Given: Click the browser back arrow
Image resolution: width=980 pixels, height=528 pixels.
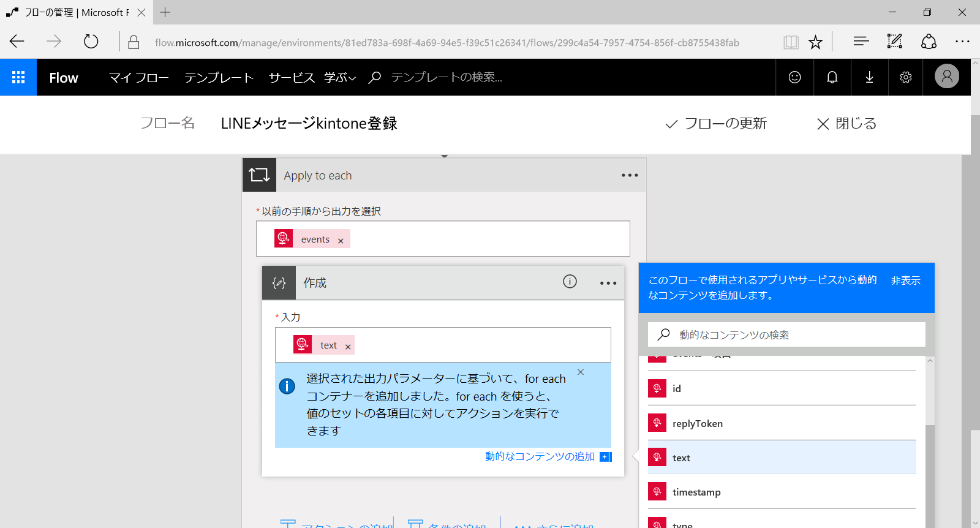Looking at the screenshot, I should point(17,42).
